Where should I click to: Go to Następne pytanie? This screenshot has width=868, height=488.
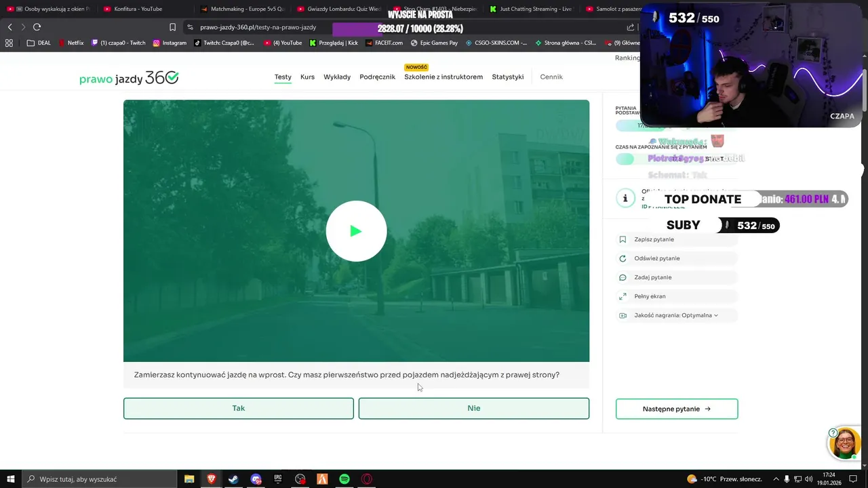[x=676, y=409]
